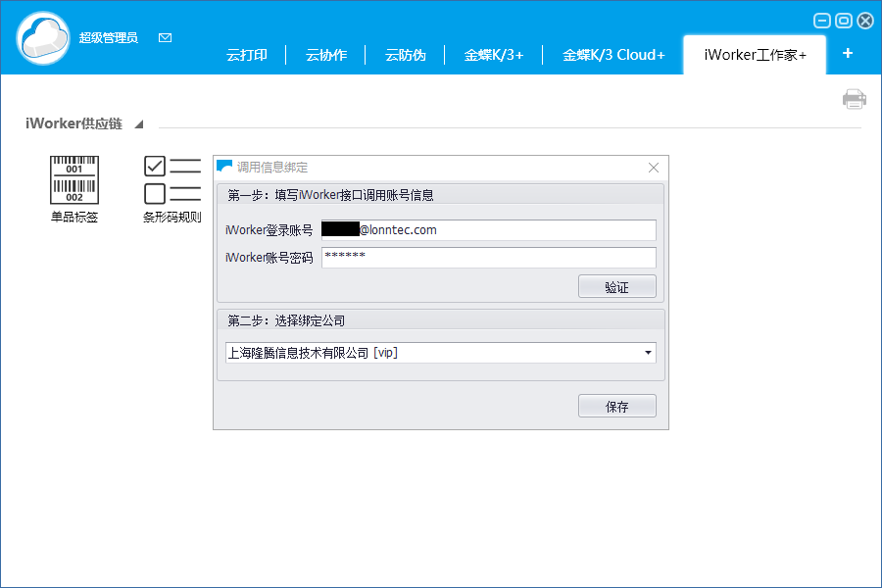Screen dimensions: 882x588
Task: Click the printer icon
Action: (x=854, y=99)
